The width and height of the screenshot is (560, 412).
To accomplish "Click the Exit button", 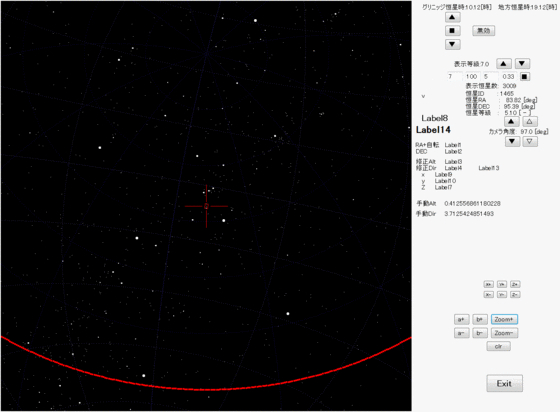I will (504, 383).
